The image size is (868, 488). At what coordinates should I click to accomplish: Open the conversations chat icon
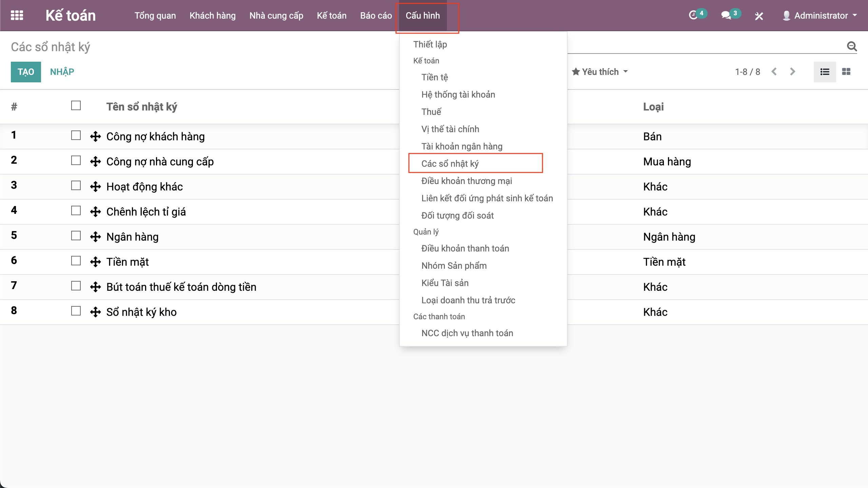pyautogui.click(x=726, y=15)
